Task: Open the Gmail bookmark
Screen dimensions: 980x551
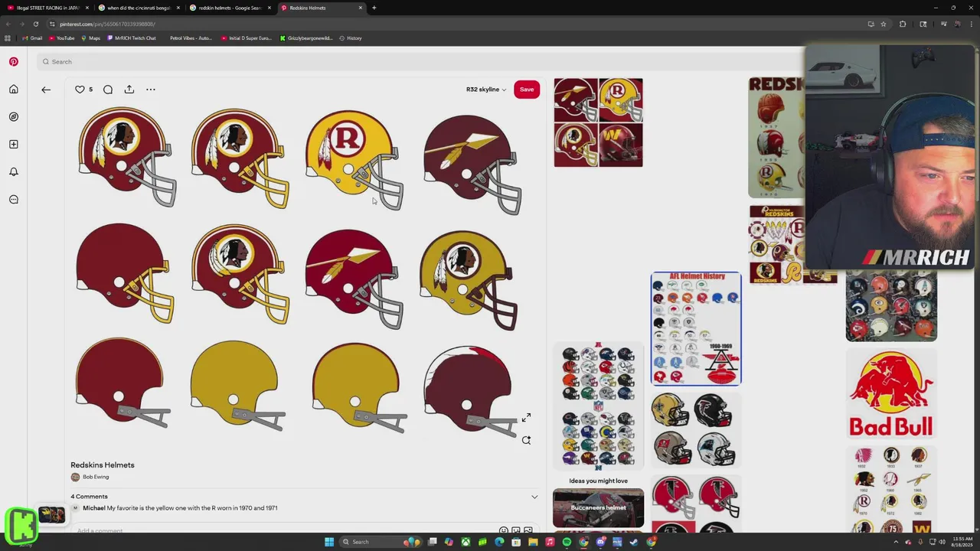Action: pos(32,38)
